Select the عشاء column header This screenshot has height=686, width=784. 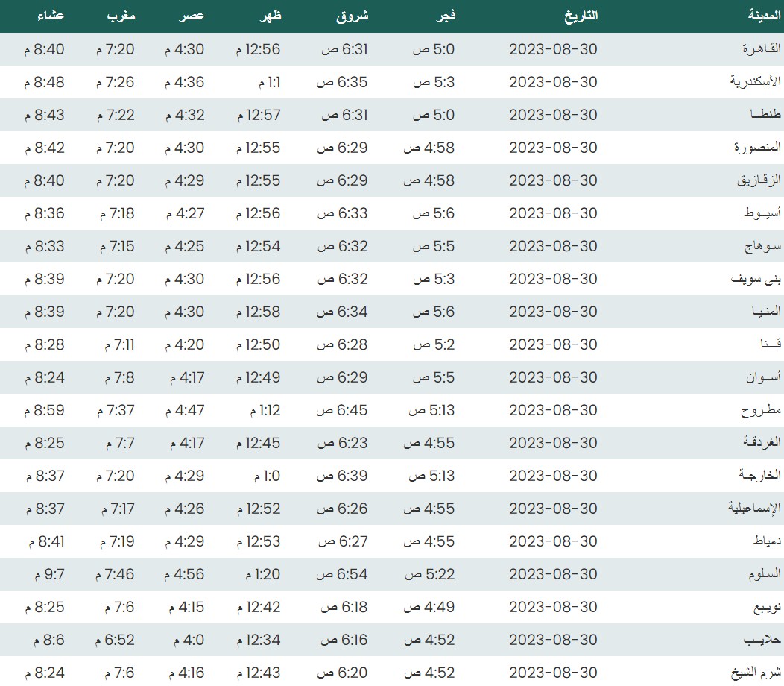pyautogui.click(x=50, y=15)
